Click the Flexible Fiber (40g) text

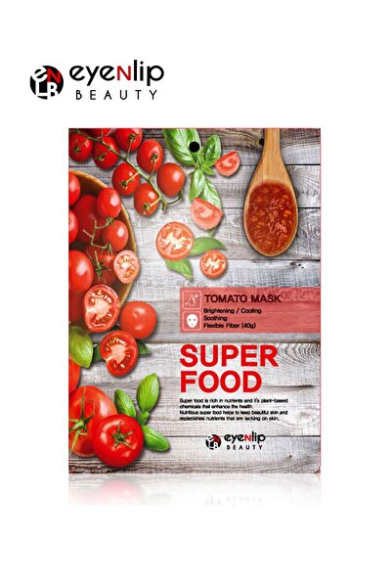[x=230, y=325]
